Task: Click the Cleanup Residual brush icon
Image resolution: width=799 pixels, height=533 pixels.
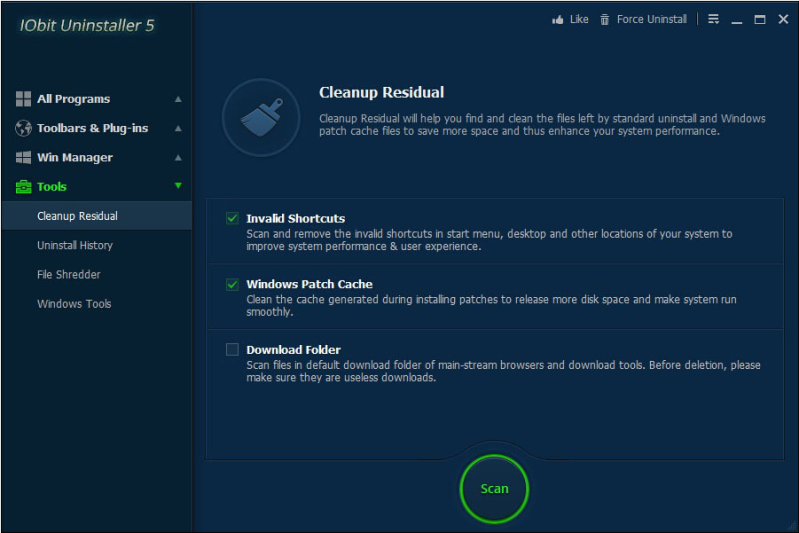Action: pos(261,118)
